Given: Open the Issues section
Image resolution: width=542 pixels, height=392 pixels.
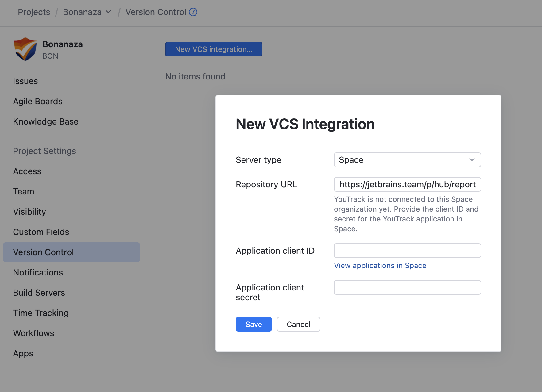Looking at the screenshot, I should [x=25, y=81].
